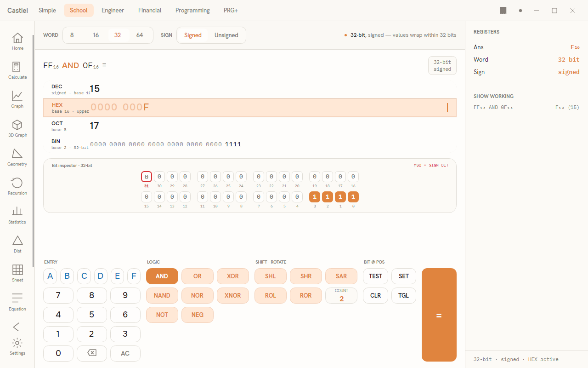Click the NOR logic button
This screenshot has width=588, height=368.
[x=198, y=295]
